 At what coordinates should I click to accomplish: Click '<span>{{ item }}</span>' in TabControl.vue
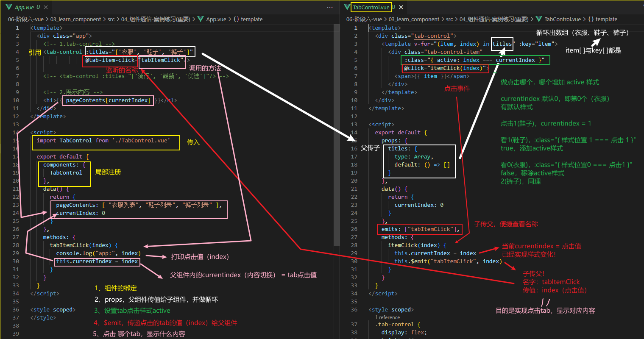pyautogui.click(x=432, y=76)
